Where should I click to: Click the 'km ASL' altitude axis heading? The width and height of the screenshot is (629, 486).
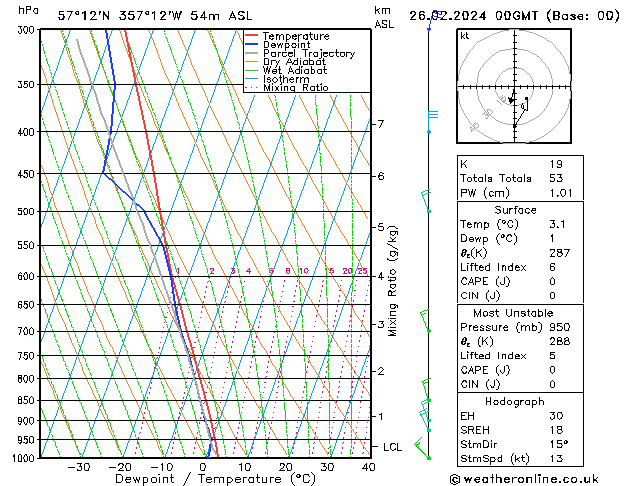pyautogui.click(x=384, y=17)
